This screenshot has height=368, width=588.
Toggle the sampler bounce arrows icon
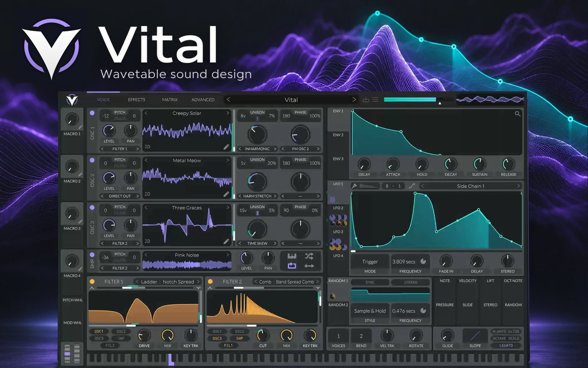309,266
